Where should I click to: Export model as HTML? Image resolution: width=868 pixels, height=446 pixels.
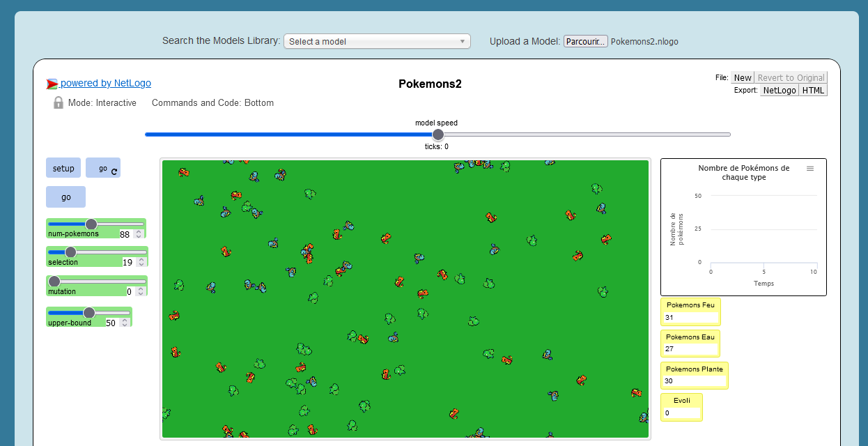click(x=813, y=90)
